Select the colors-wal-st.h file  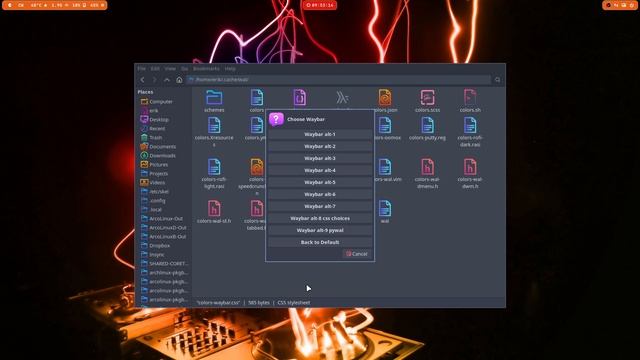coord(214,209)
